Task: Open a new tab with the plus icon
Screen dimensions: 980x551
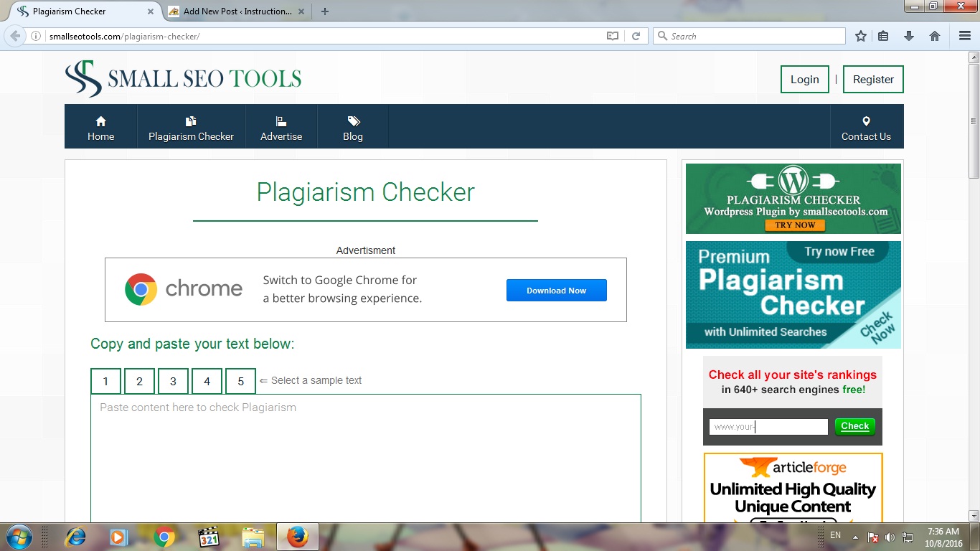Action: coord(325,11)
